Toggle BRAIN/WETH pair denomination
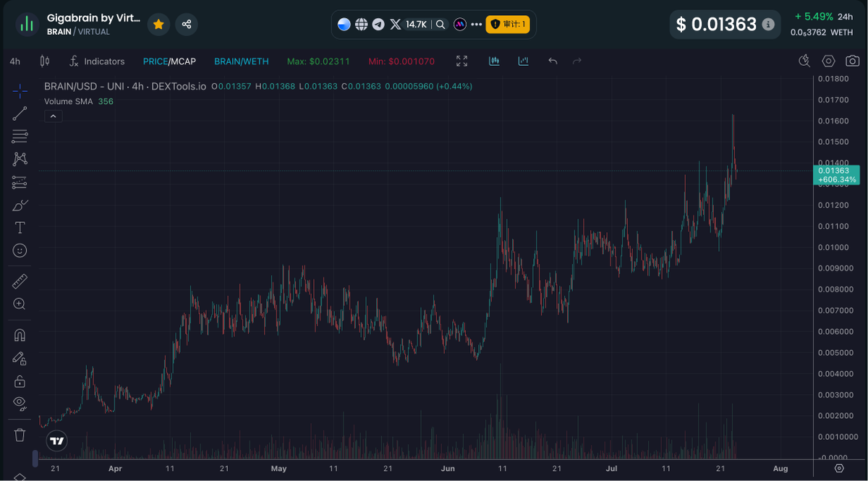Image resolution: width=868 pixels, height=481 pixels. click(x=240, y=61)
